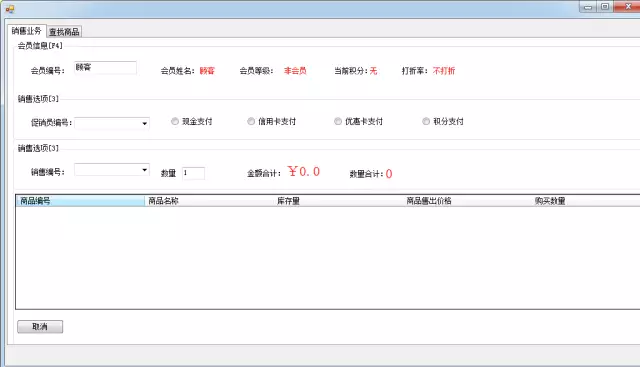Click the red 无 current points value
Screen dimensions: 640x367
click(373, 71)
